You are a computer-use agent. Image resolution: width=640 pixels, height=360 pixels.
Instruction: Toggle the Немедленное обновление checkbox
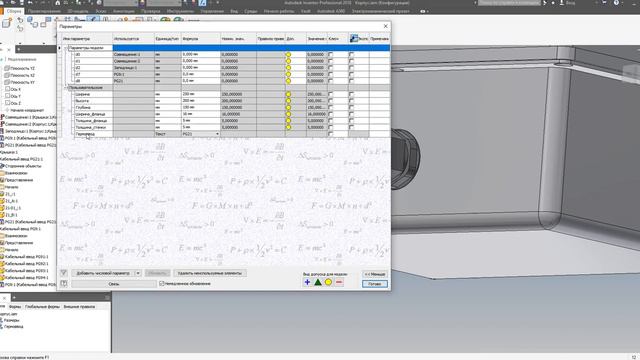[162, 283]
